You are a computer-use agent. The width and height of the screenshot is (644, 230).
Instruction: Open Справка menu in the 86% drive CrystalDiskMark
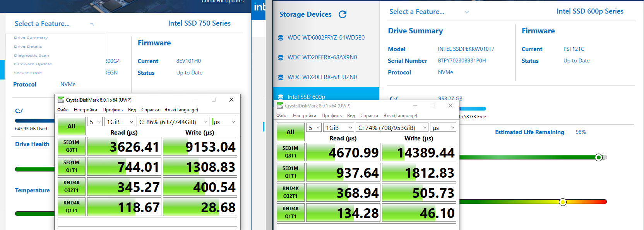point(150,110)
